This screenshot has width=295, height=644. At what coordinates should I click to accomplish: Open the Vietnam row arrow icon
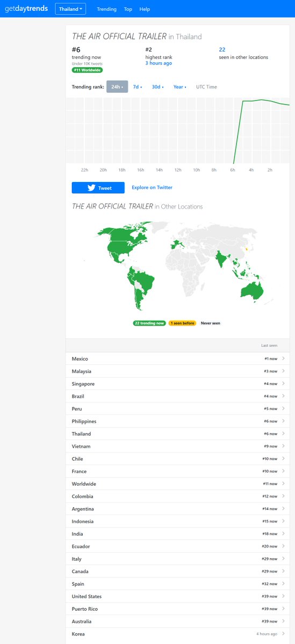tap(283, 447)
